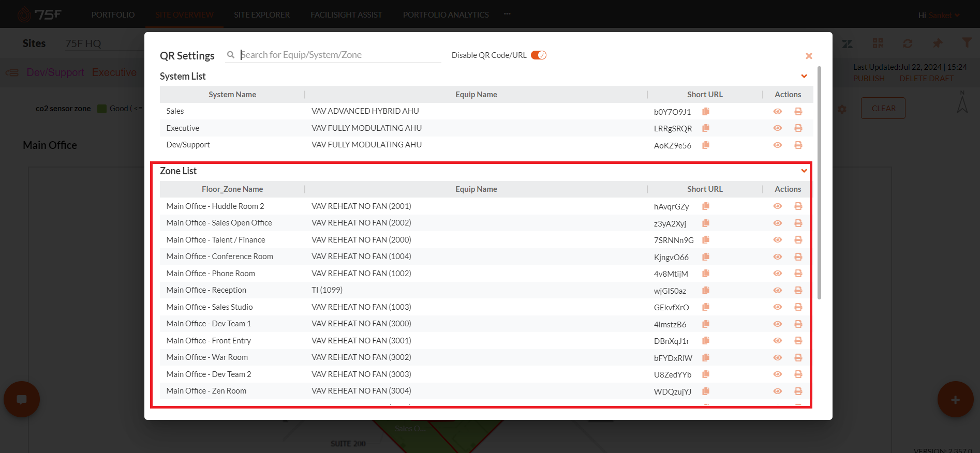
Task: Collapse the System List section chevron
Action: pyautogui.click(x=804, y=76)
